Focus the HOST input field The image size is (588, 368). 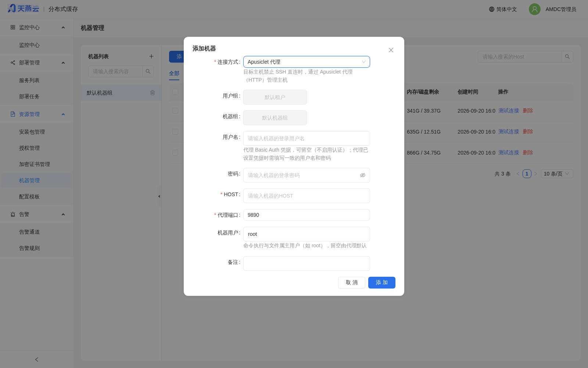(306, 196)
